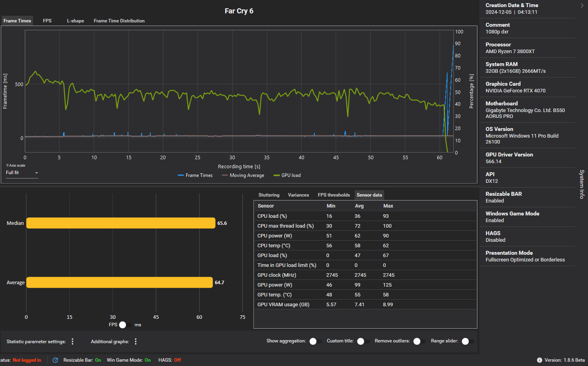
Task: Select the GPU clock (MHz) row
Action: coord(365,275)
